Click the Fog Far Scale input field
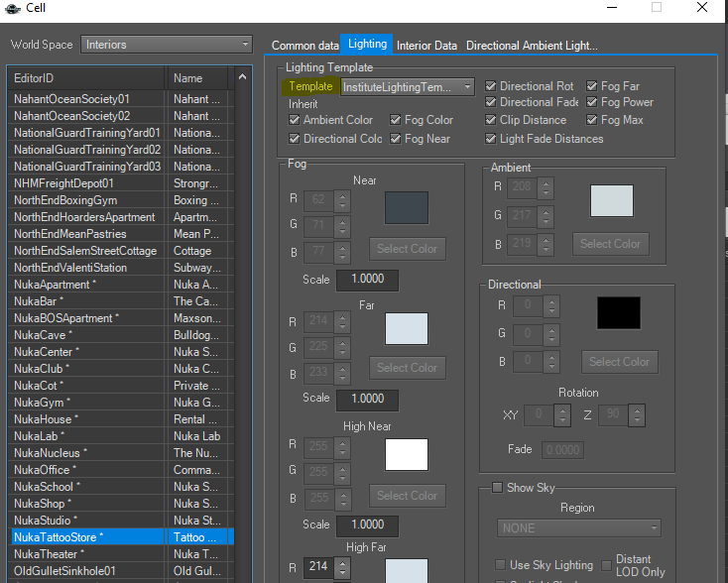Image resolution: width=728 pixels, height=583 pixels. [x=367, y=401]
